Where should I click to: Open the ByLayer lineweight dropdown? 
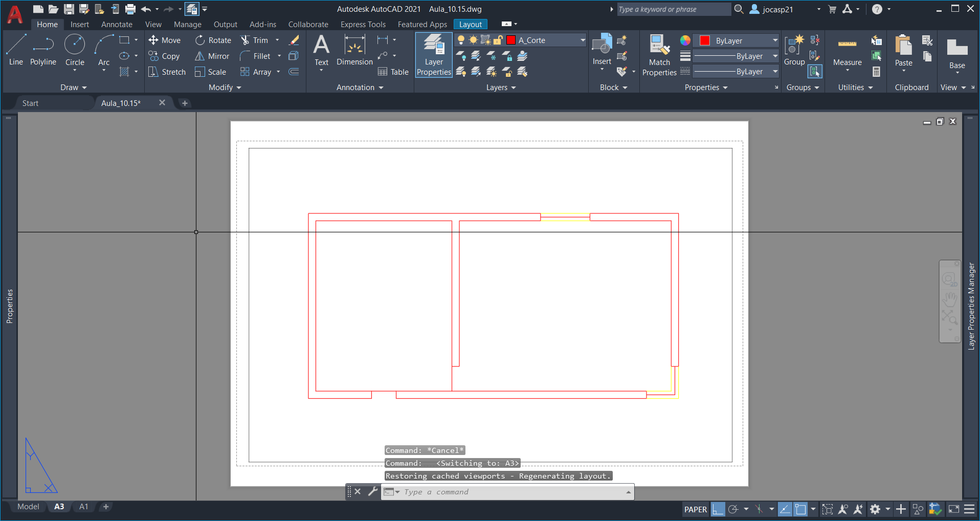[775, 56]
